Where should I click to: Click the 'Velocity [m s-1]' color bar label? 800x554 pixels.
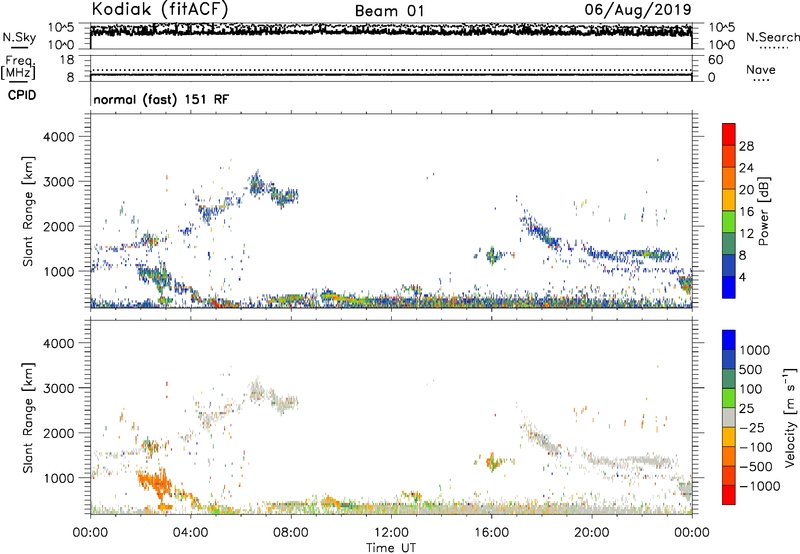tap(790, 417)
